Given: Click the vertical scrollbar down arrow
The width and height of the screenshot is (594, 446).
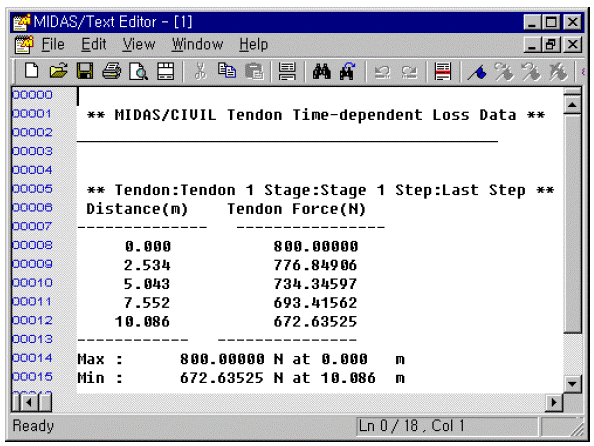Looking at the screenshot, I should (572, 384).
